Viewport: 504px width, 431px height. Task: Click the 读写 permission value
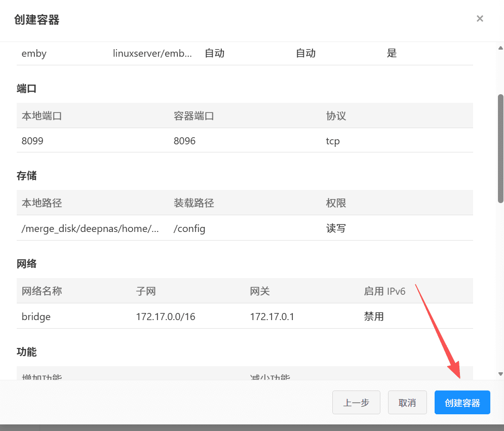point(336,228)
